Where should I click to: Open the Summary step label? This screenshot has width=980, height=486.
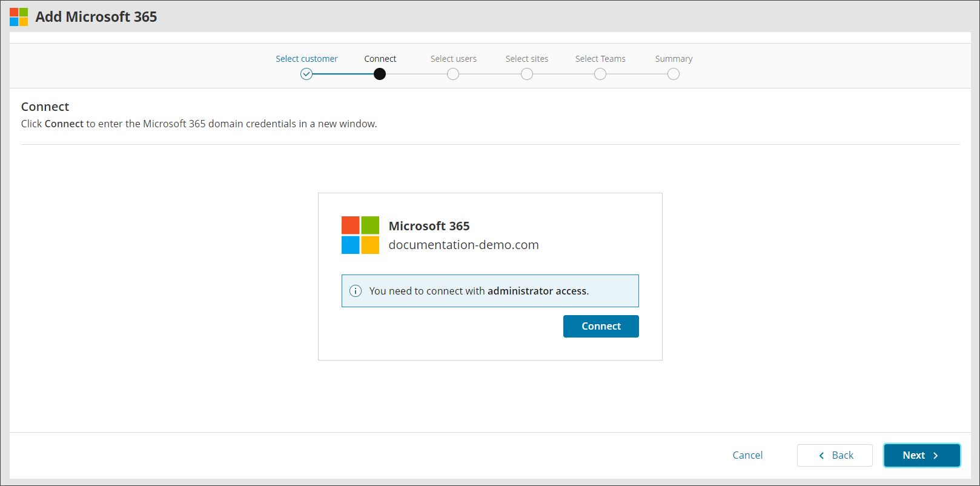674,59
